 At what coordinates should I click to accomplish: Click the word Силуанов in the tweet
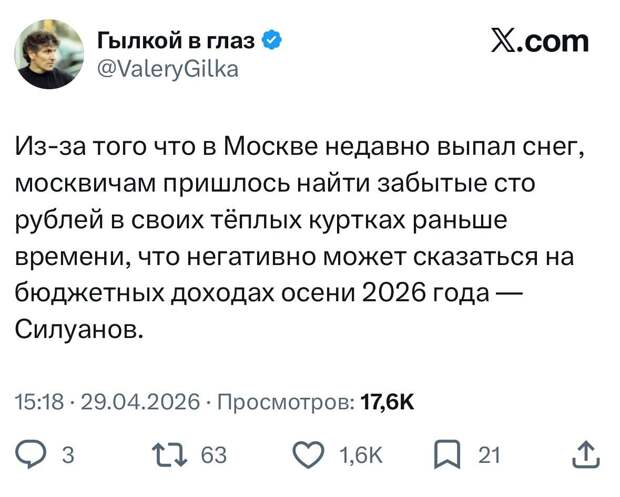coord(79,330)
